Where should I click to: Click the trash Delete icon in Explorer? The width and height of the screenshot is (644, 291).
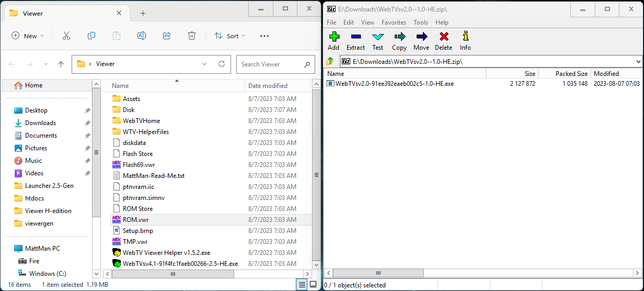click(192, 36)
